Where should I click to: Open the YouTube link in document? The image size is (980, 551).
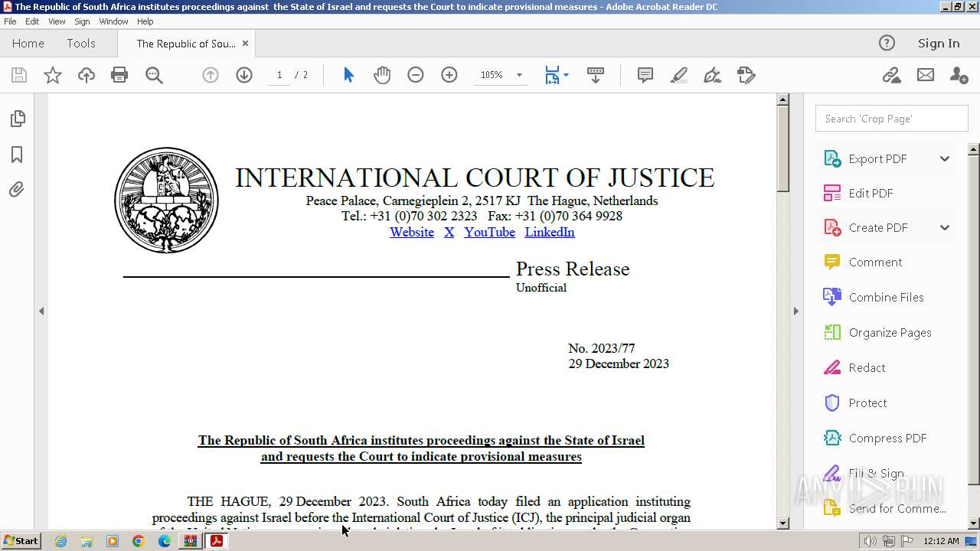(x=489, y=232)
